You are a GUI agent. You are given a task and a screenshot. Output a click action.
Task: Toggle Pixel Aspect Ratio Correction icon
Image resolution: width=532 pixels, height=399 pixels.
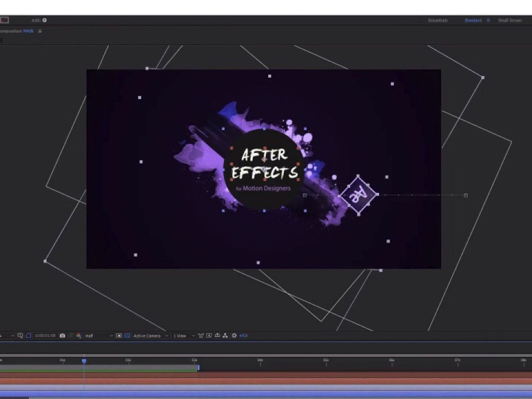pos(201,336)
